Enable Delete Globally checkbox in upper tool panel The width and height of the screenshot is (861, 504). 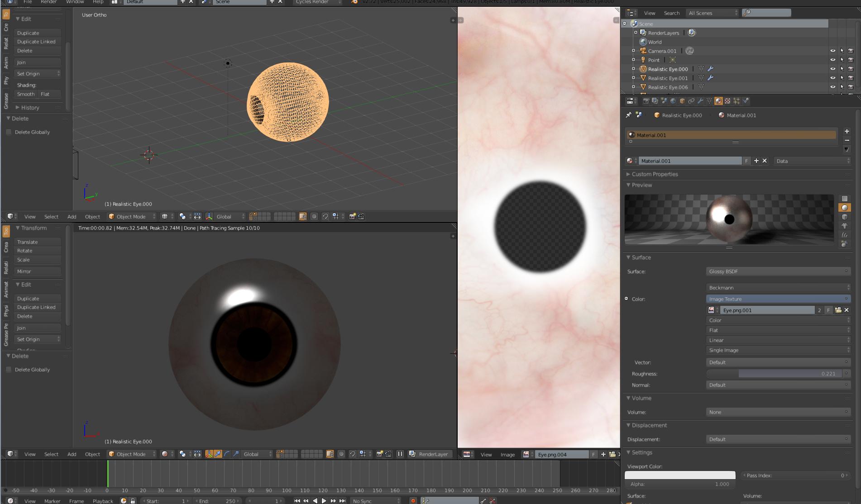click(x=9, y=132)
